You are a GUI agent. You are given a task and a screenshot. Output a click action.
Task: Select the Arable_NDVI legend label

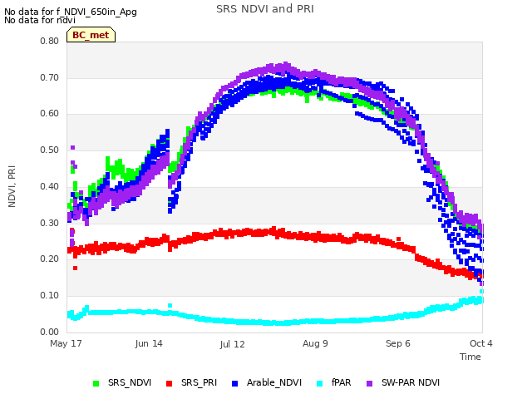[274, 382]
